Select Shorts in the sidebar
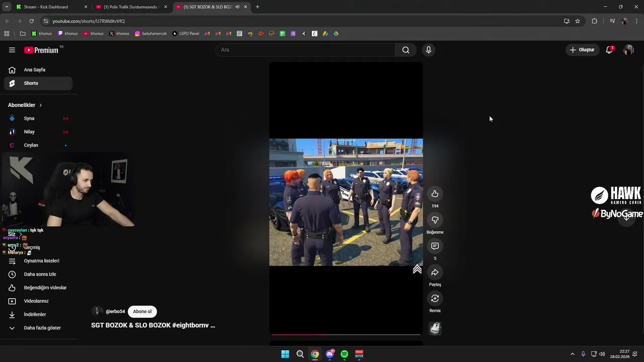Viewport: 644px width, 362px height. click(38, 83)
